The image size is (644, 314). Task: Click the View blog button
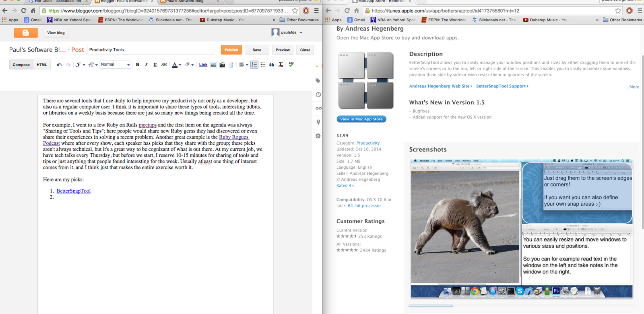[x=56, y=33]
